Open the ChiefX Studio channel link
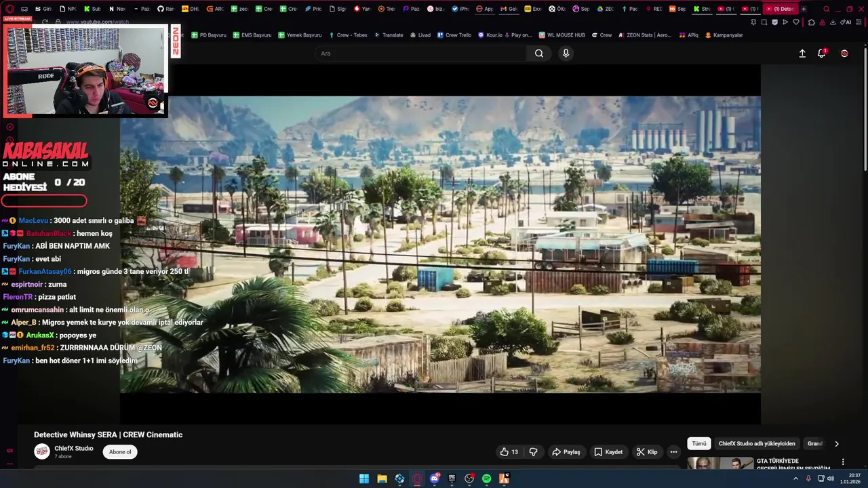 74,448
